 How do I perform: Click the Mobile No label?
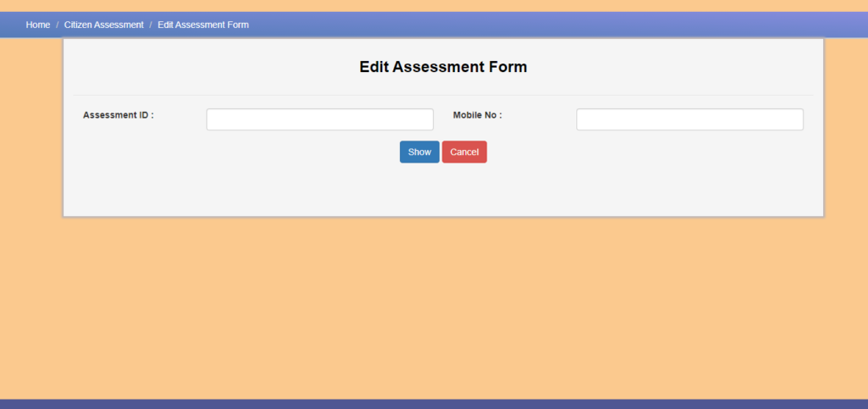click(477, 115)
